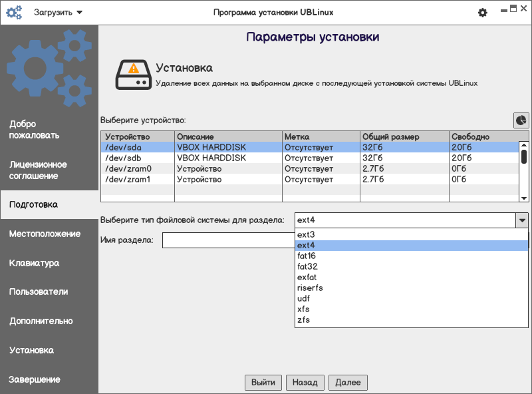Image resolution: width=532 pixels, height=394 pixels.
Task: Pick xfs in the filesystem dropdown list
Action: (x=303, y=309)
